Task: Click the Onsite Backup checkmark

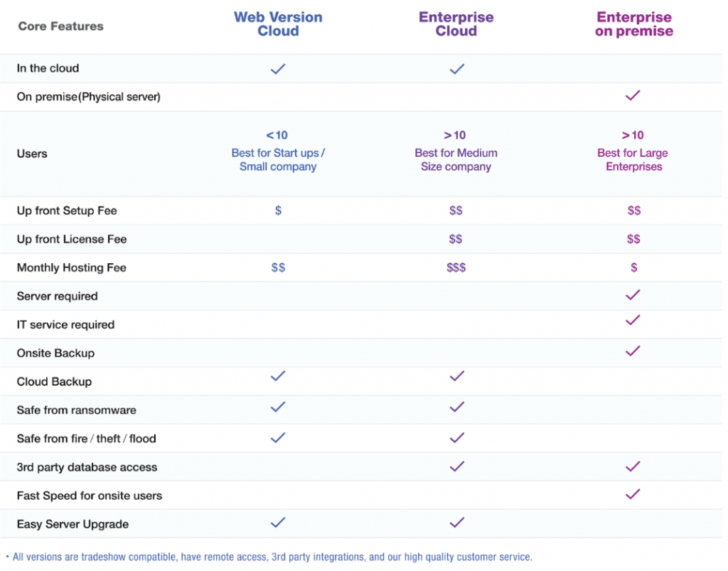Action: 633,351
